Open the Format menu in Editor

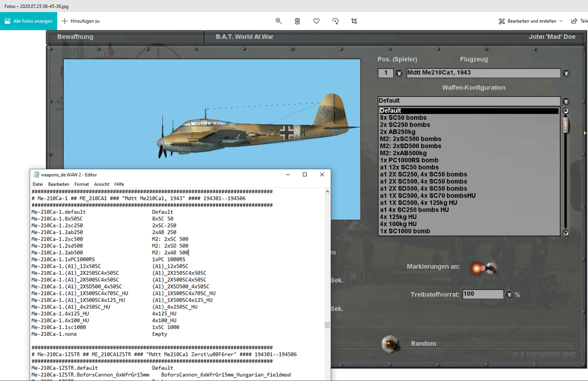point(81,184)
